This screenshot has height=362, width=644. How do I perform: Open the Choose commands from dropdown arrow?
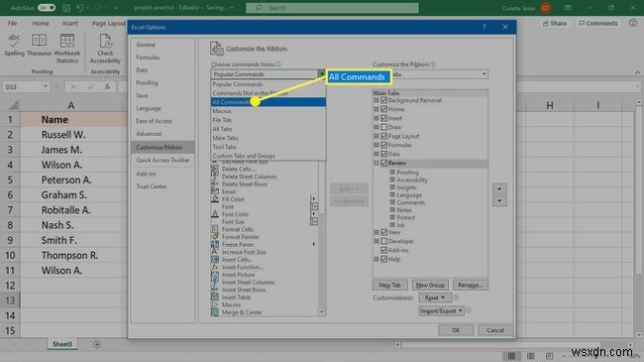coord(321,74)
